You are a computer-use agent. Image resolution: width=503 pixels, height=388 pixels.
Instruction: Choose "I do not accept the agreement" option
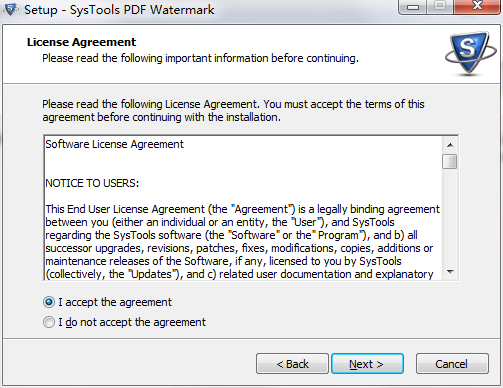pos(49,322)
